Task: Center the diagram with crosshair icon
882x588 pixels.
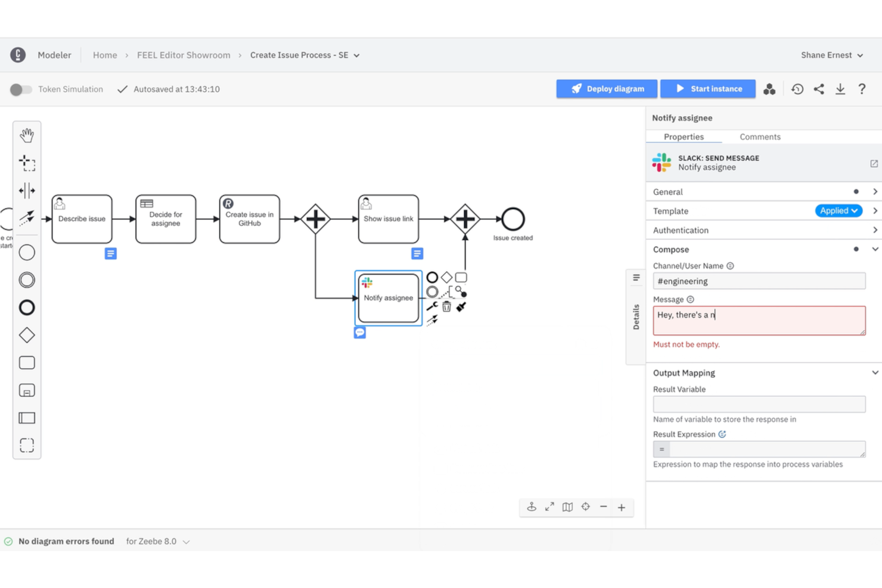Action: pyautogui.click(x=586, y=507)
